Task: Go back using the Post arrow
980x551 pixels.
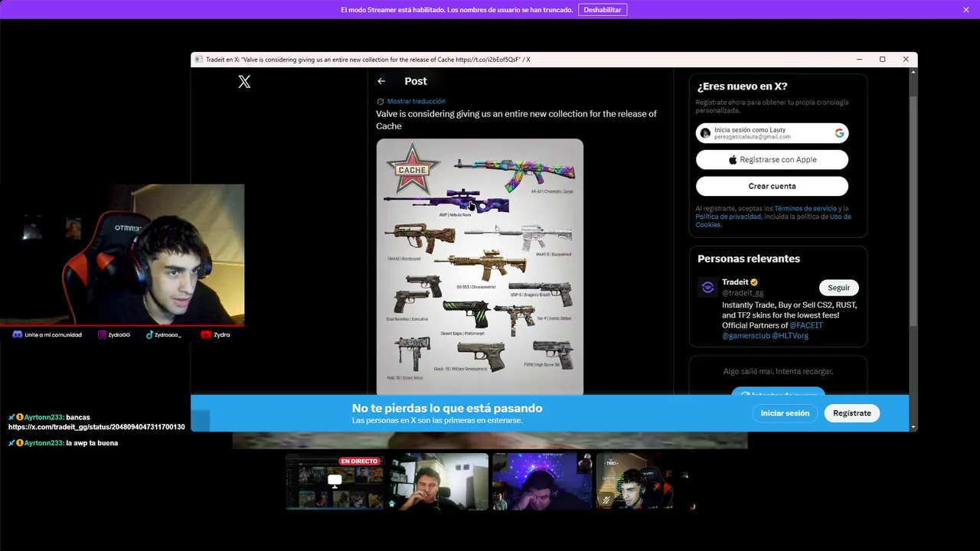Action: pyautogui.click(x=381, y=81)
